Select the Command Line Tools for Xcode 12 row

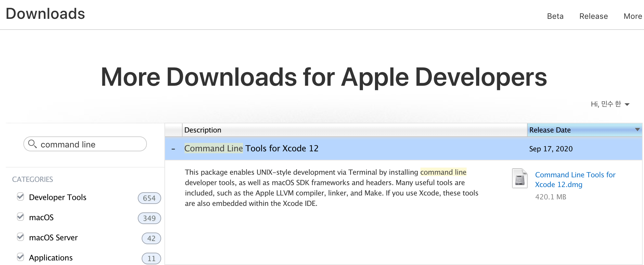403,148
